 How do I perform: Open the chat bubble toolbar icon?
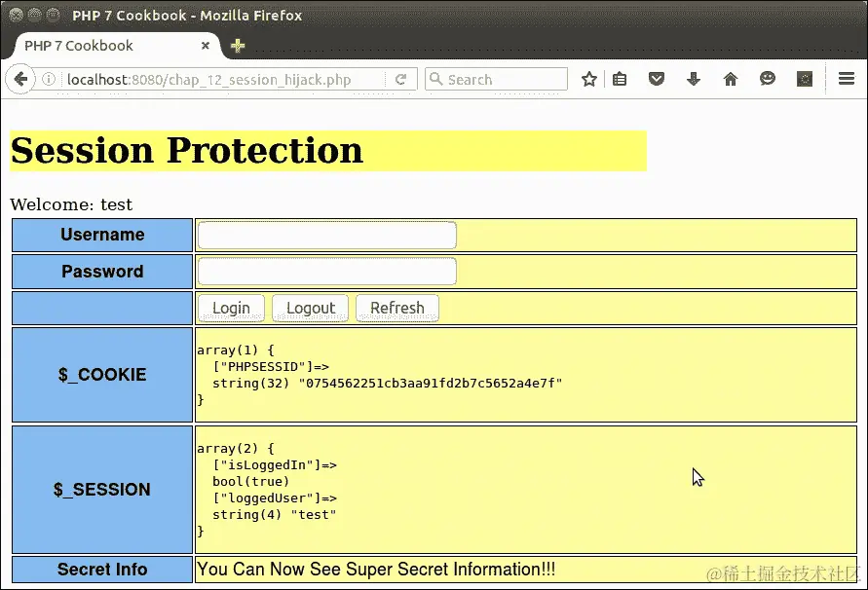tap(768, 79)
